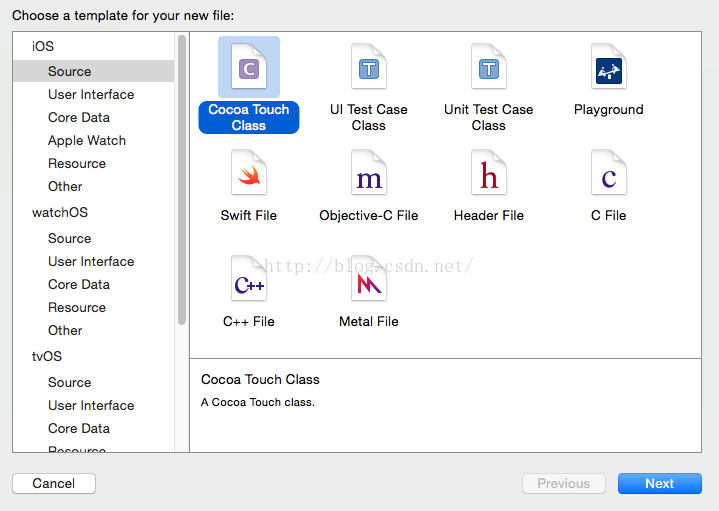Choose the Swift File icon

point(249,172)
